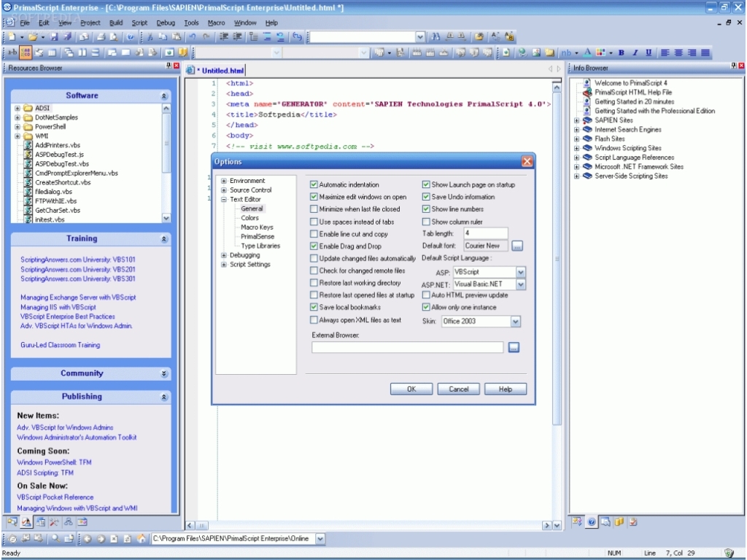Open the ASP.NET language dropdown
Screen dimensions: 747x560
click(521, 284)
